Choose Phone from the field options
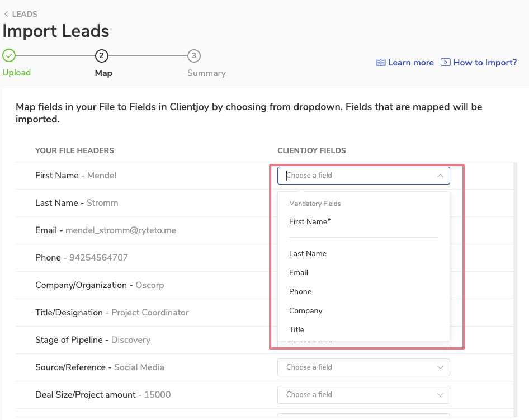The width and height of the screenshot is (529, 420). (x=300, y=292)
